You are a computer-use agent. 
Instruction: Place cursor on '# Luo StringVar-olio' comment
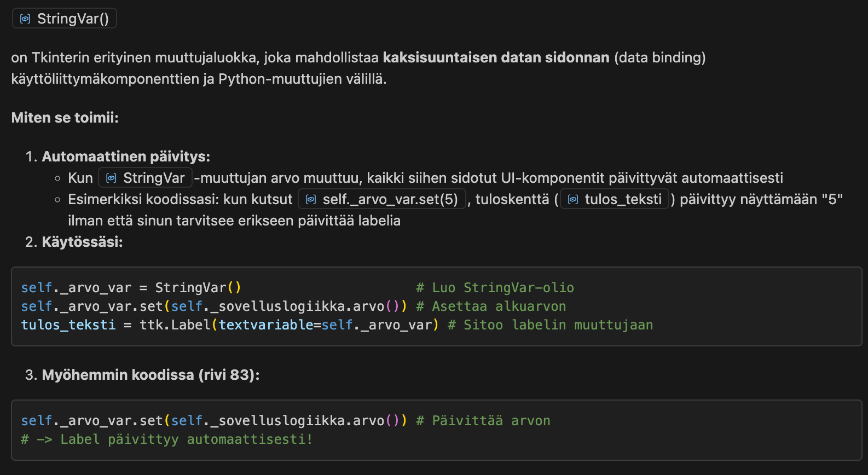(x=495, y=288)
